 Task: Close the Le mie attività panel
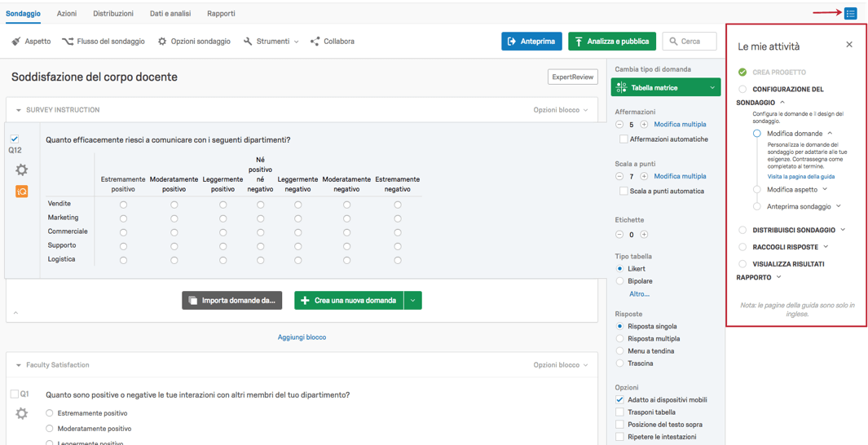[x=849, y=45]
